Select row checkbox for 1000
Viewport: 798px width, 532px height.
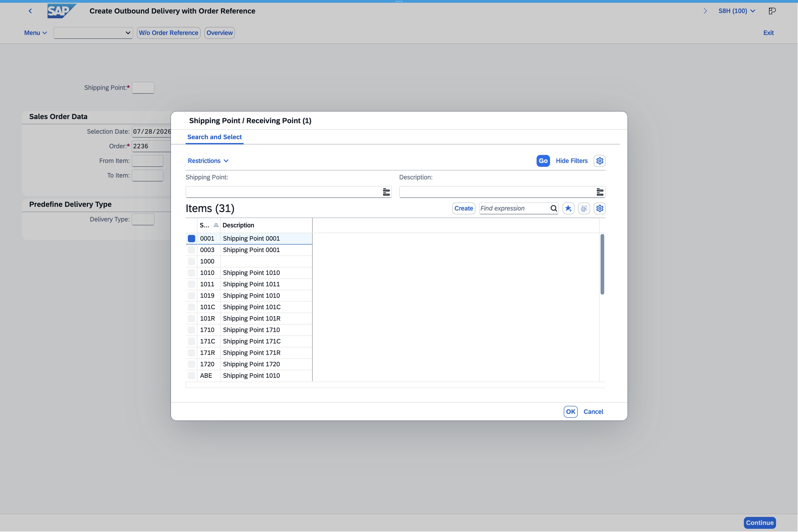(x=191, y=261)
